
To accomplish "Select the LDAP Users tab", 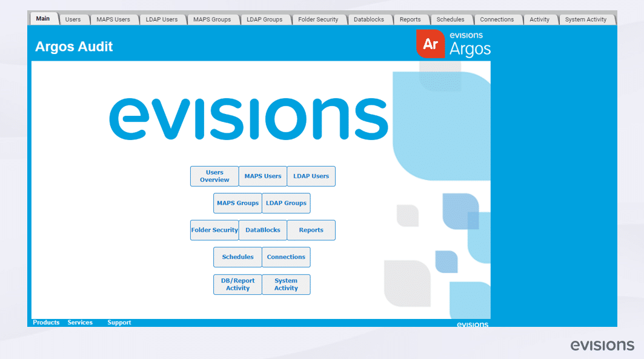I will [x=162, y=19].
